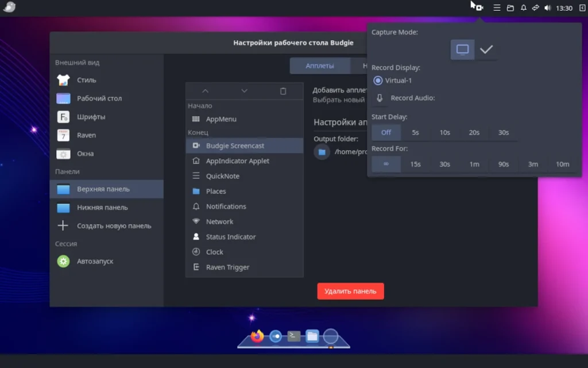The height and width of the screenshot is (368, 588).
Task: Show notifications bell in top panel
Action: pos(524,8)
